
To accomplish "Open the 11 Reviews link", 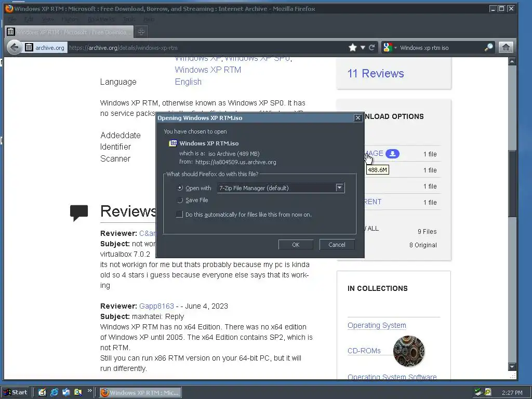I will point(376,73).
